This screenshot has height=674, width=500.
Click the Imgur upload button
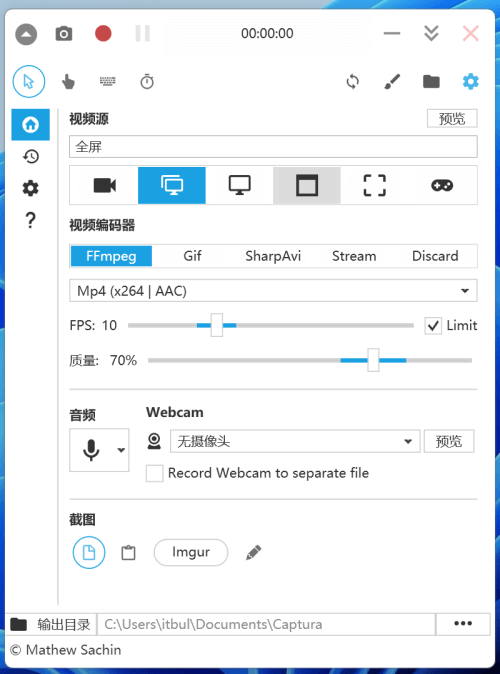tap(191, 552)
